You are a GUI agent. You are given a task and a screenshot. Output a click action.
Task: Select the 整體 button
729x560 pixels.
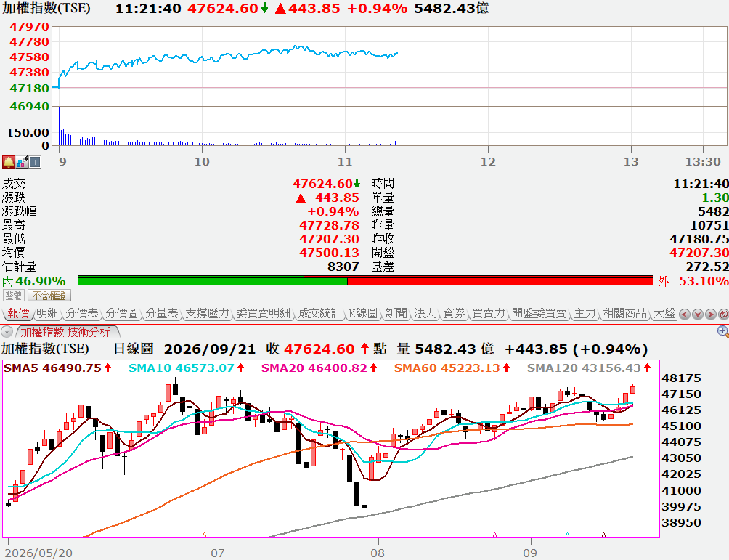[14, 296]
